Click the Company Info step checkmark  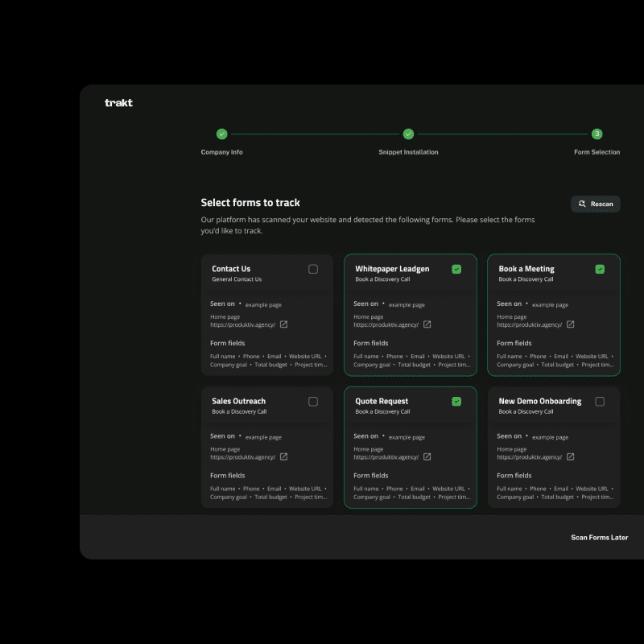coord(222,134)
